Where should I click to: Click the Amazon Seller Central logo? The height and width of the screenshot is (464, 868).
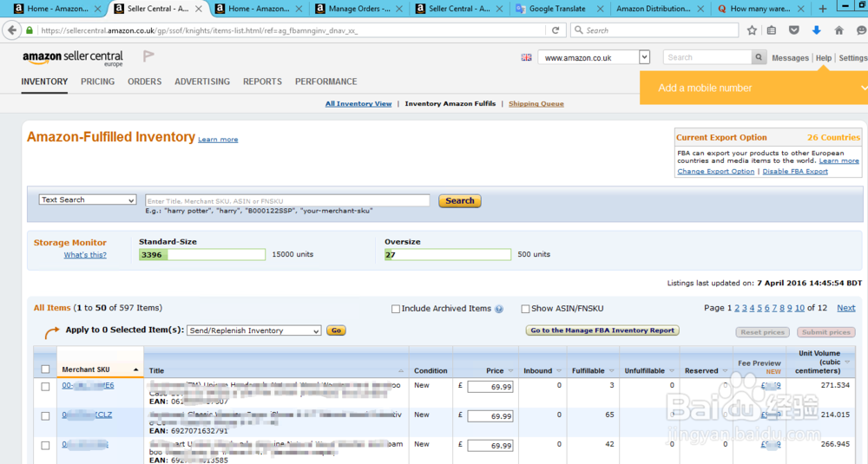(x=73, y=57)
